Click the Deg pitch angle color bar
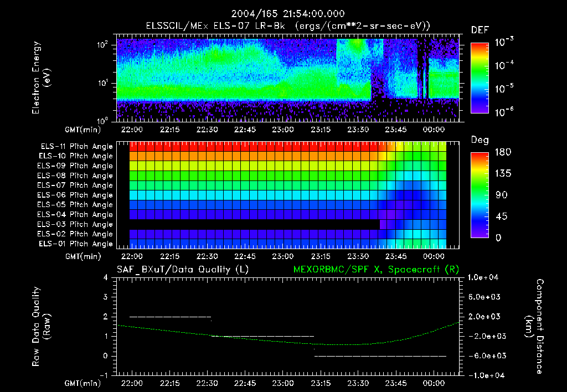Image resolution: width=567 pixels, height=392 pixels. 480,195
